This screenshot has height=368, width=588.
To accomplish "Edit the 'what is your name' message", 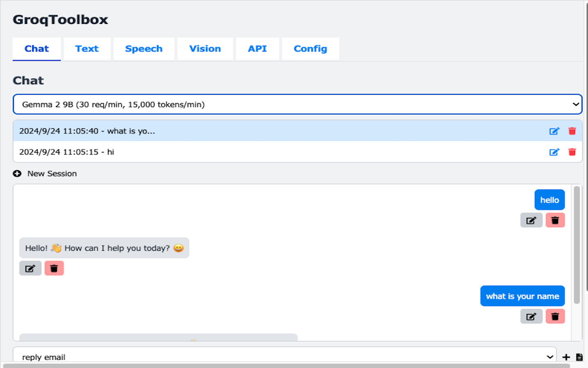I will 531,316.
